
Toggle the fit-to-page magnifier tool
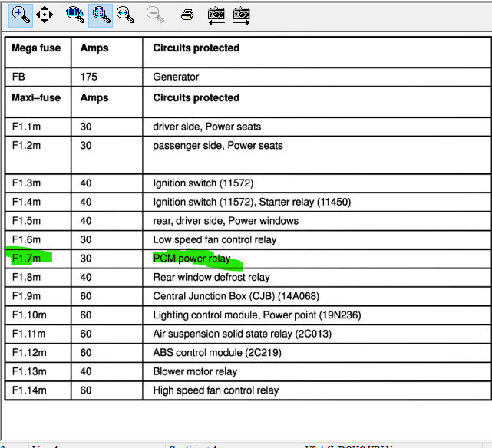coord(101,15)
